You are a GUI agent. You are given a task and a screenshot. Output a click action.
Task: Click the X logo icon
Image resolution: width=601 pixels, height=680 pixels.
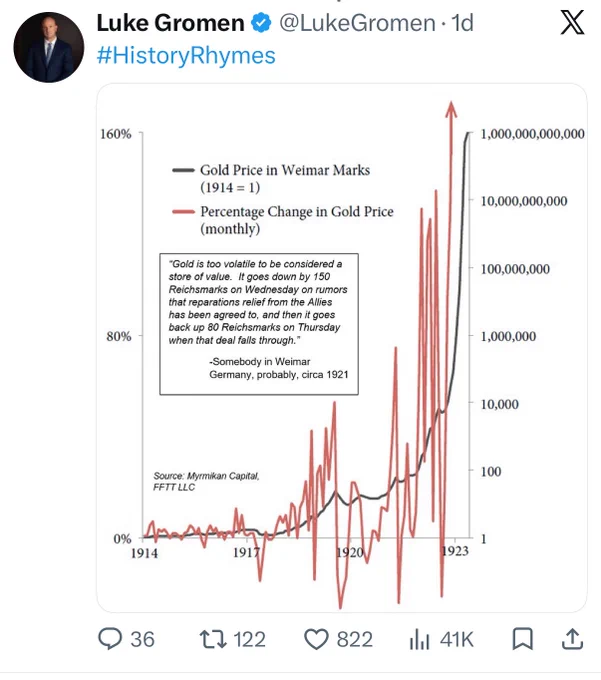[x=572, y=23]
